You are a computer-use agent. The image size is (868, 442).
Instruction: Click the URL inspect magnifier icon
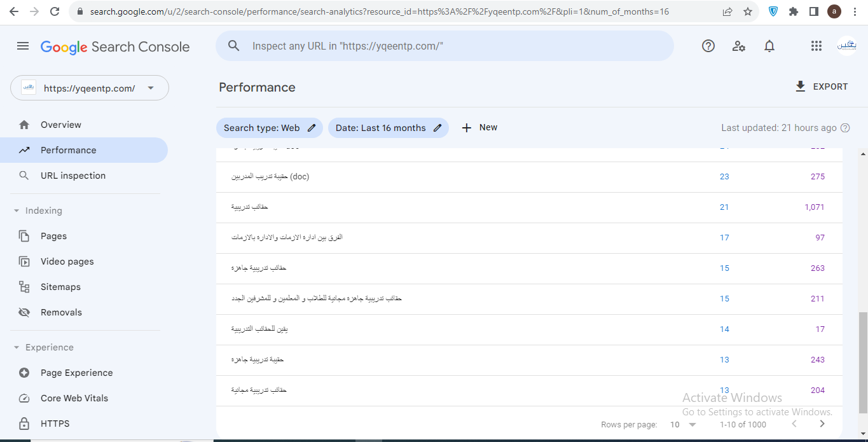click(234, 46)
